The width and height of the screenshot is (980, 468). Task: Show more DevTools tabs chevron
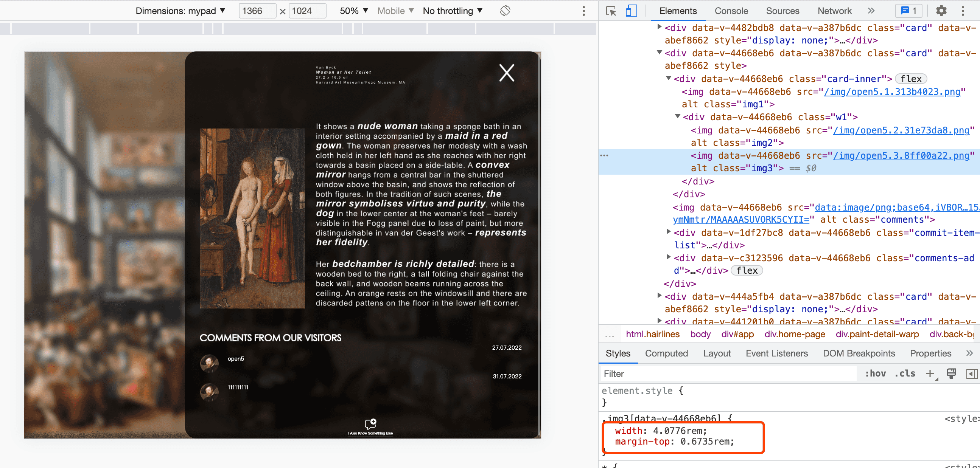pyautogui.click(x=871, y=11)
